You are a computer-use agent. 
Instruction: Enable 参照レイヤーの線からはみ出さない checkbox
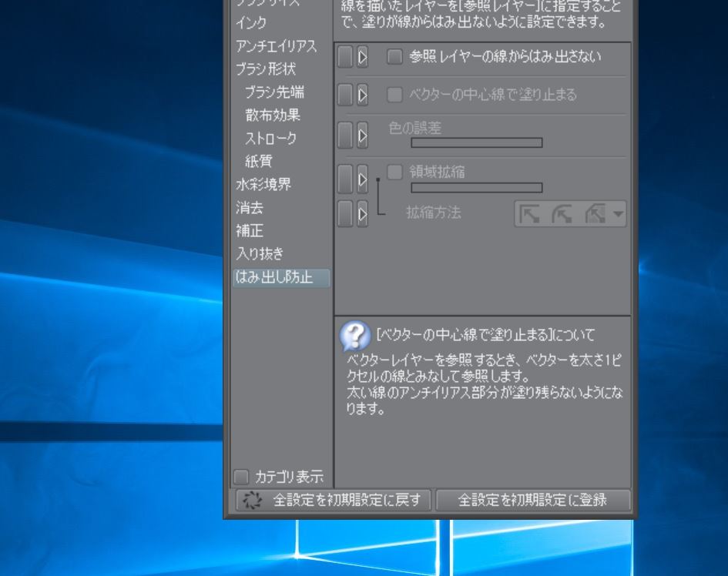click(394, 57)
